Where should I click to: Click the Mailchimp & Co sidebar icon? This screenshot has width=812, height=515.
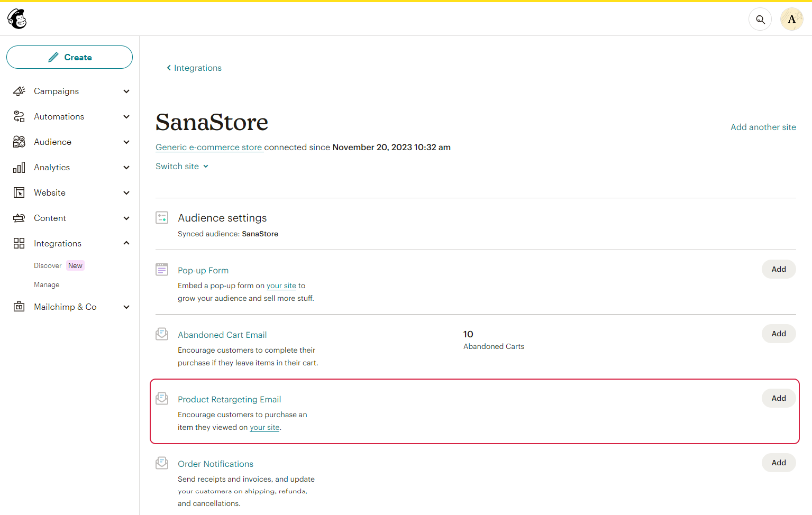point(19,307)
